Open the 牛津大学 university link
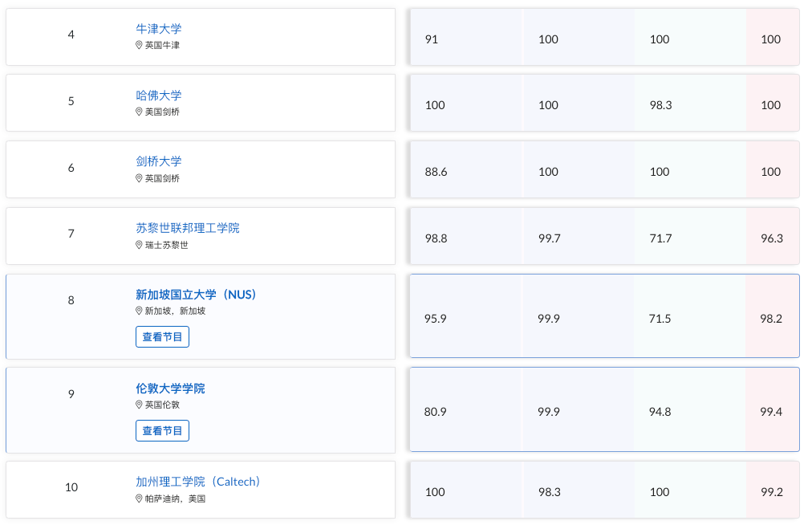Image resolution: width=812 pixels, height=529 pixels. pyautogui.click(x=158, y=29)
